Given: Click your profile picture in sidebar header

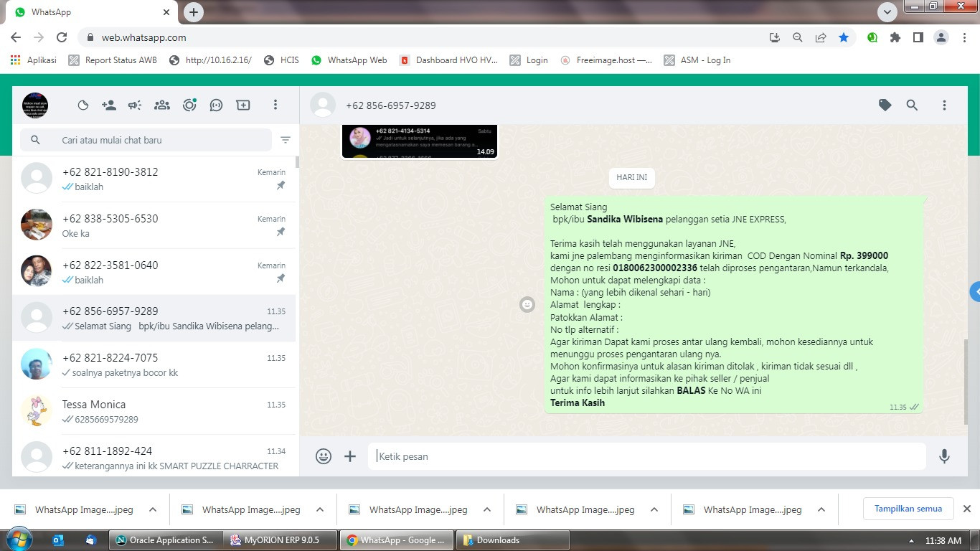Looking at the screenshot, I should click(x=35, y=105).
